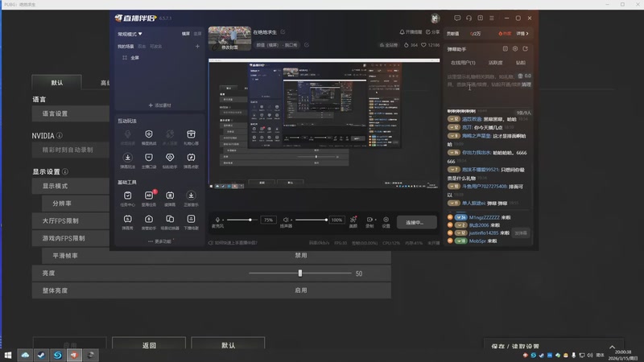Open the AD task icon with red badge

149,195
